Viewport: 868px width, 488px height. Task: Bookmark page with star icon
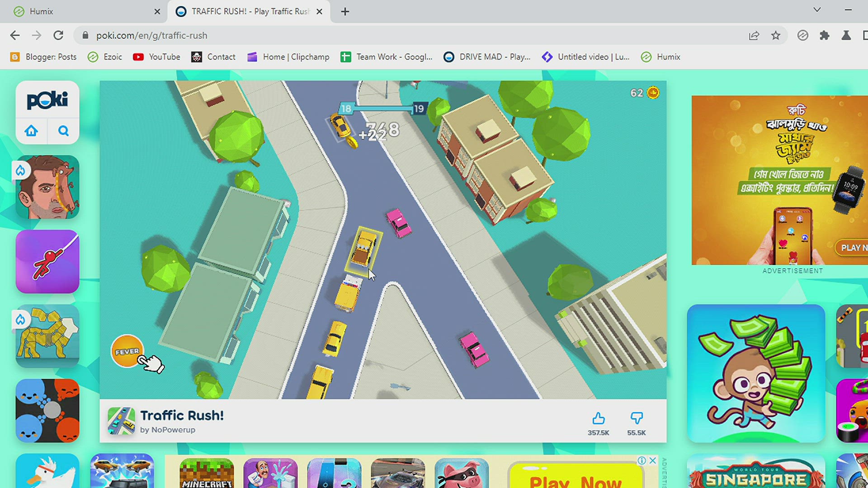point(776,36)
